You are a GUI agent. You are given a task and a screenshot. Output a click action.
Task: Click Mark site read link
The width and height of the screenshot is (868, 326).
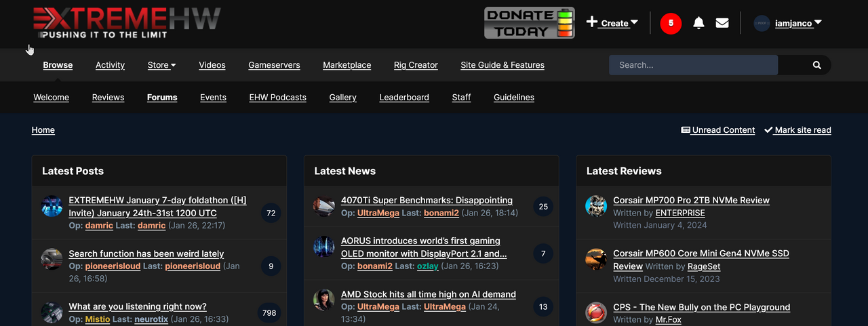pyautogui.click(x=797, y=130)
